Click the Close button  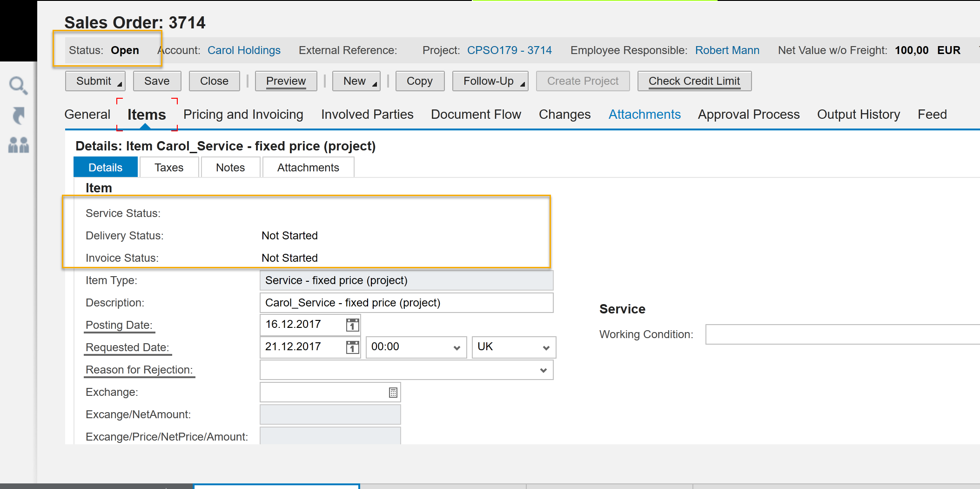pyautogui.click(x=214, y=81)
